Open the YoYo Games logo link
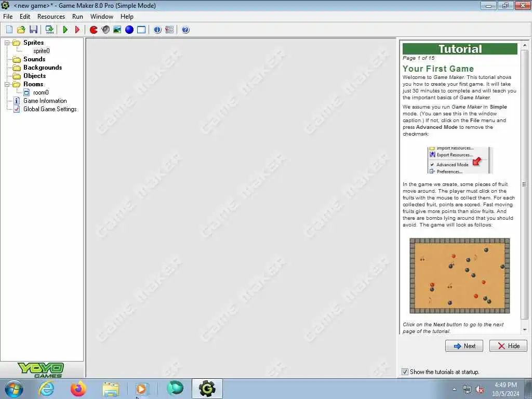Image resolution: width=532 pixels, height=399 pixels. tap(41, 370)
